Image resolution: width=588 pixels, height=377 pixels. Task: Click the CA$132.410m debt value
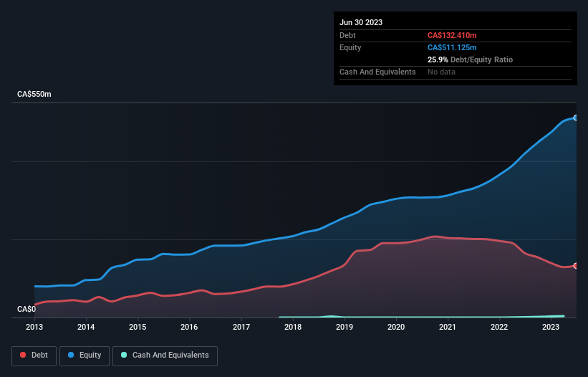[x=452, y=35]
